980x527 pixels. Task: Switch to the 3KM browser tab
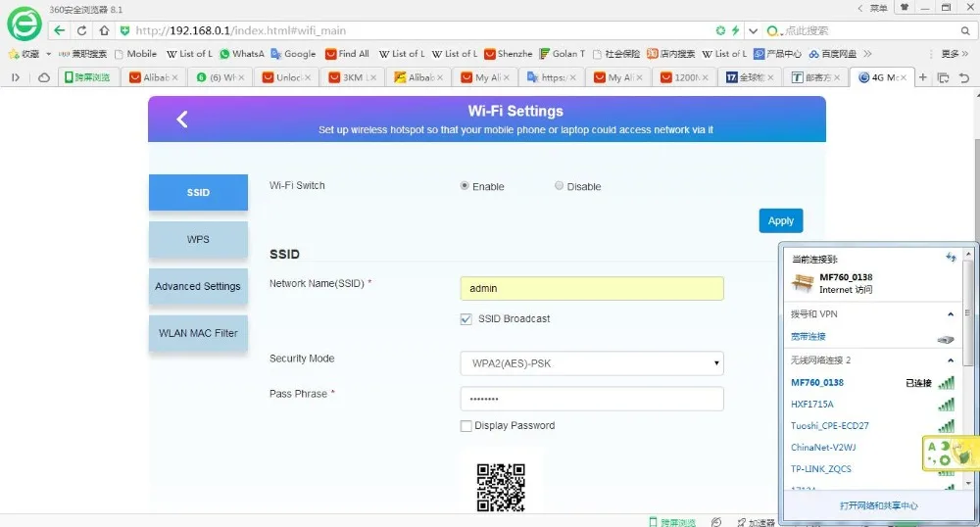pyautogui.click(x=352, y=77)
